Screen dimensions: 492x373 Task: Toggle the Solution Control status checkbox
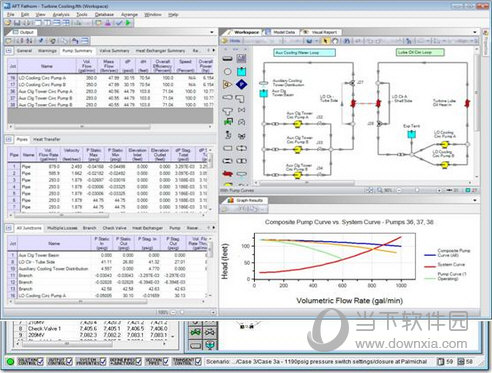(x=41, y=362)
